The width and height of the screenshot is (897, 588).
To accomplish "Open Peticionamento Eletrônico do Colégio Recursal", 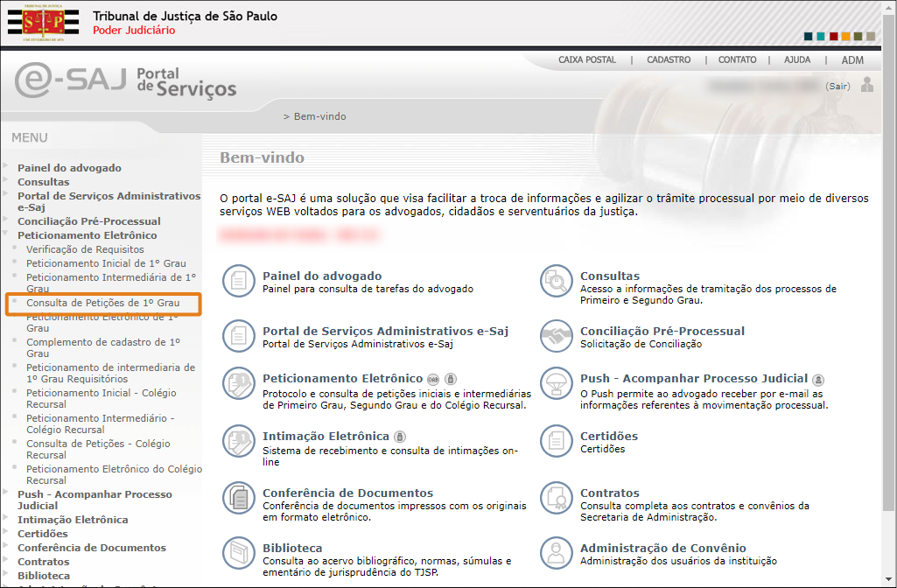I will click(x=115, y=474).
